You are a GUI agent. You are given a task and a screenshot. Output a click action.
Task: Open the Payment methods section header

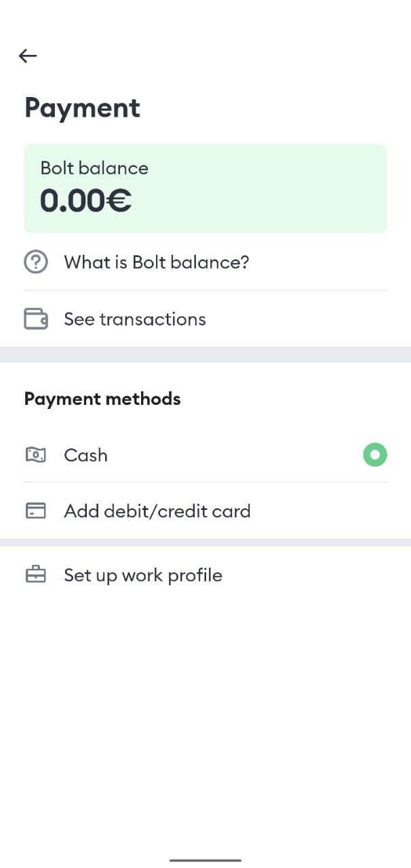click(102, 399)
